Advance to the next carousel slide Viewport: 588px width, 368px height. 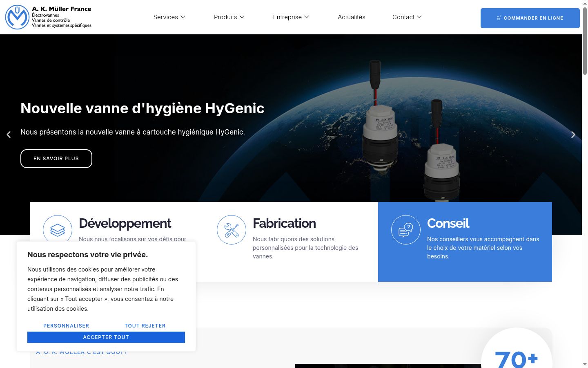(573, 135)
